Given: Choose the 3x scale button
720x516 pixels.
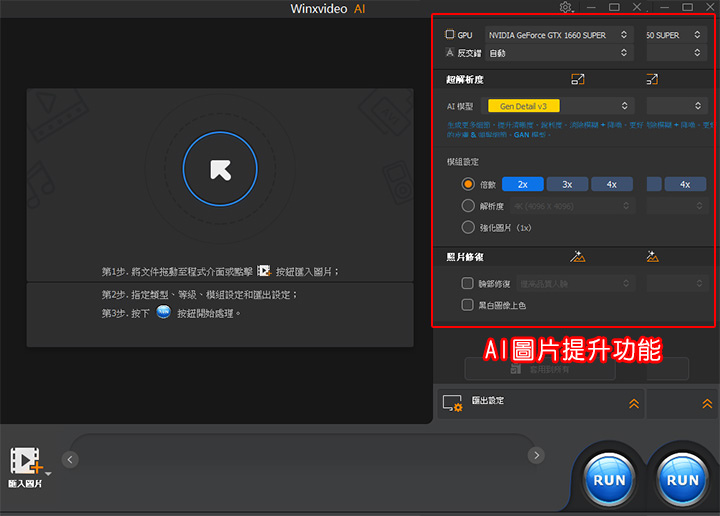Looking at the screenshot, I should (567, 184).
